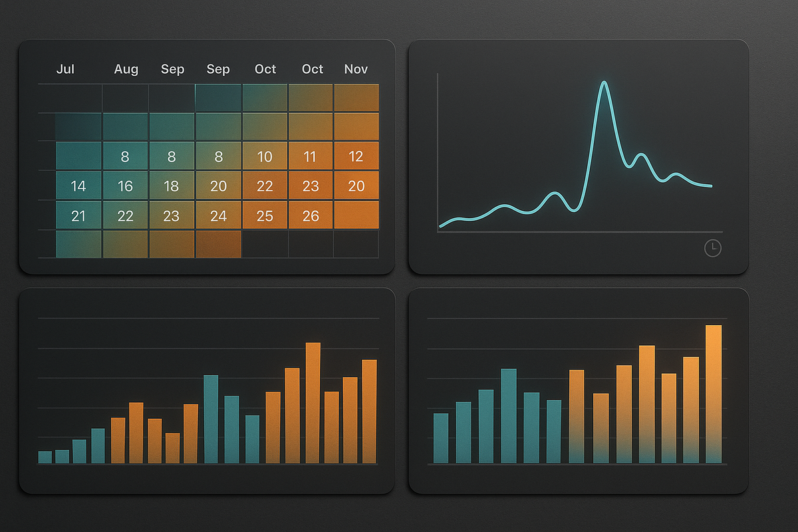Select the Aug month label
This screenshot has width=798, height=532.
point(126,69)
